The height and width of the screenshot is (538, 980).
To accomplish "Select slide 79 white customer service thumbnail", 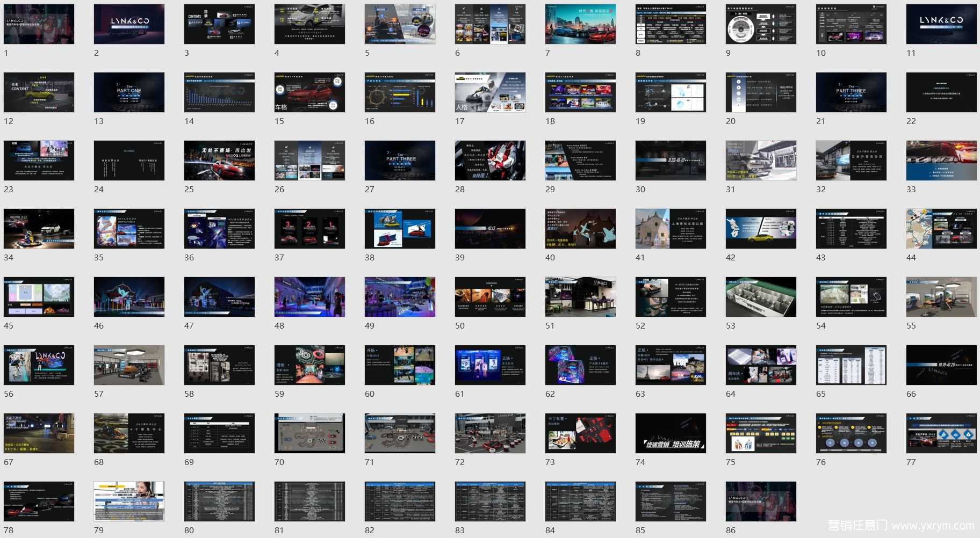I will tap(129, 501).
